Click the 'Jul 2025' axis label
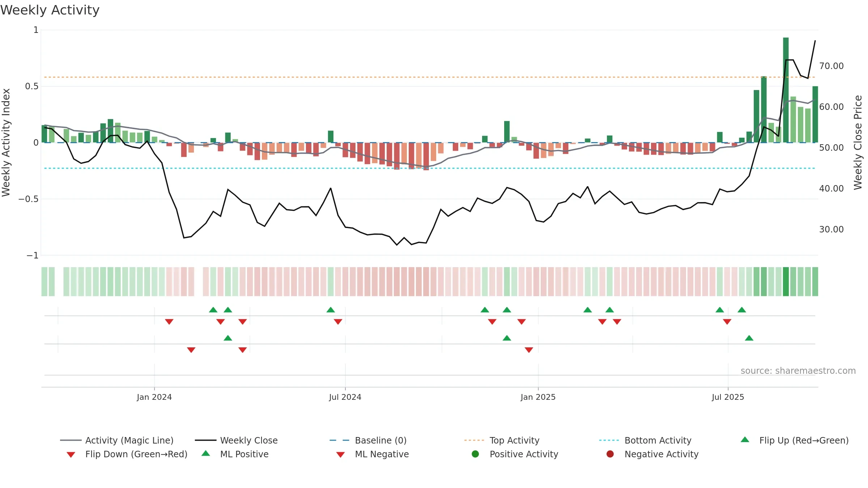This screenshot has height=488, width=868. pos(728,397)
